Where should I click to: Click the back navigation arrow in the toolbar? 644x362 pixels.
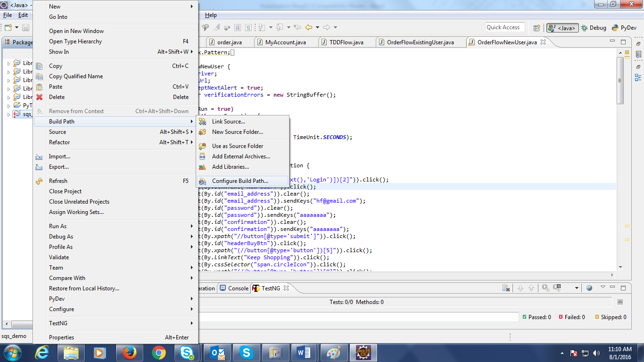309,28
